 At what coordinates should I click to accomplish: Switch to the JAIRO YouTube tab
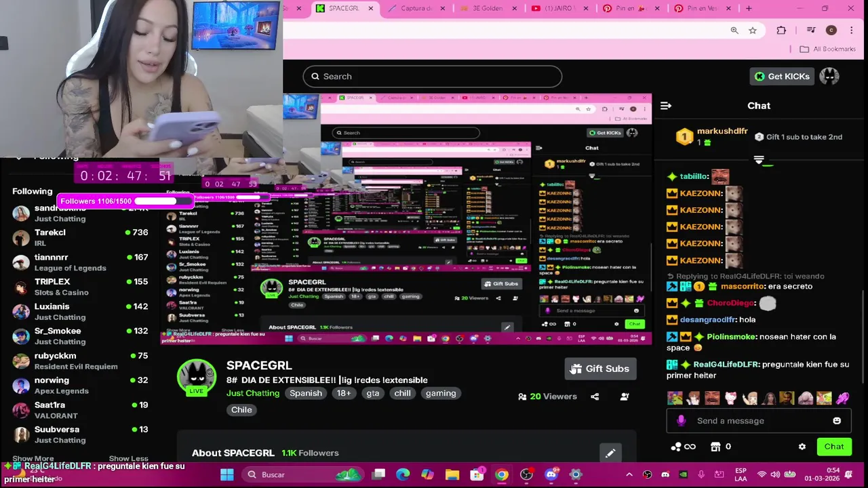(x=559, y=8)
